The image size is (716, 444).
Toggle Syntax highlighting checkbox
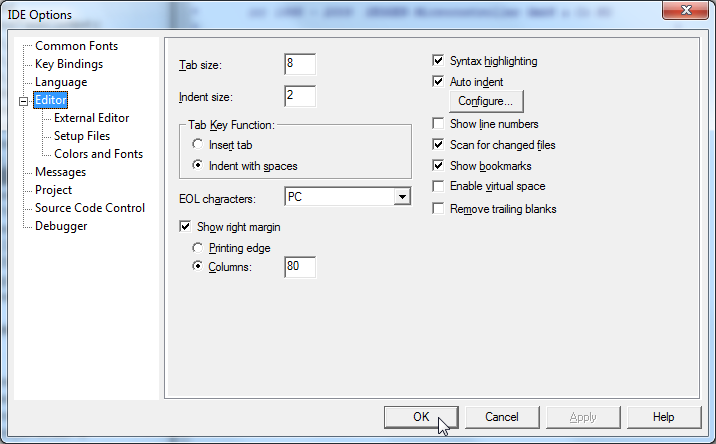438,61
